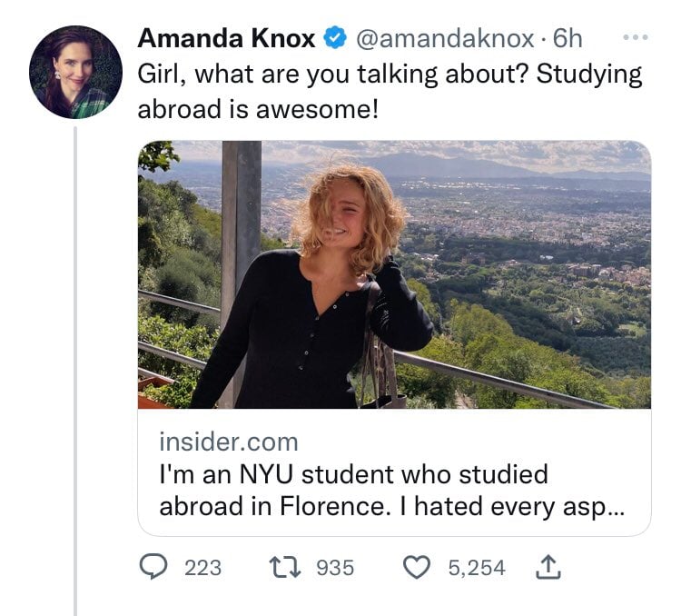Like the tweet with the heart icon
This screenshot has width=681, height=616.
click(x=417, y=568)
